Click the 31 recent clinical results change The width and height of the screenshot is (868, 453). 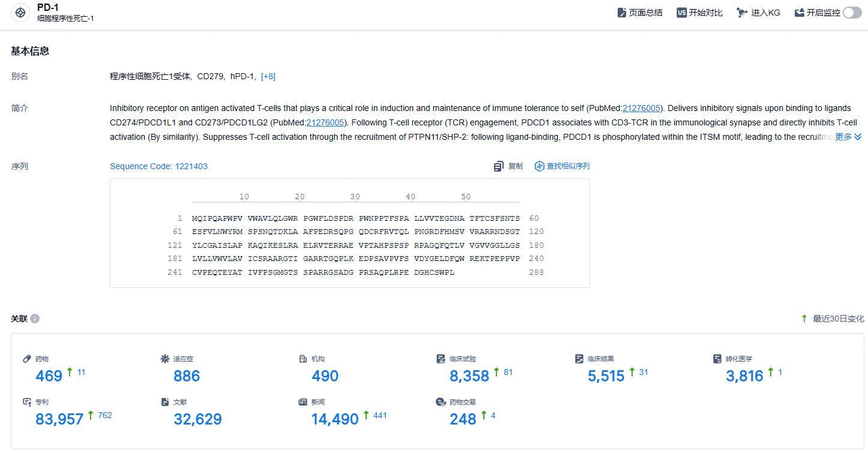pos(643,372)
